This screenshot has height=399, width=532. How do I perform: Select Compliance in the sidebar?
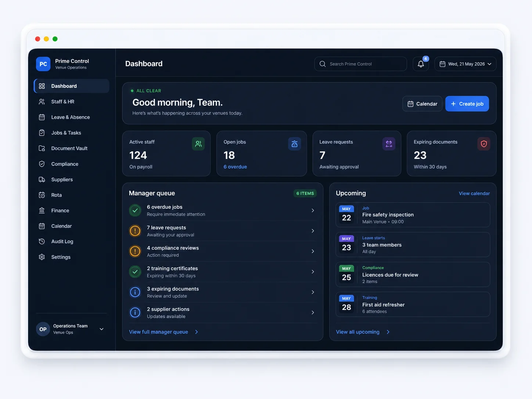pos(72,164)
